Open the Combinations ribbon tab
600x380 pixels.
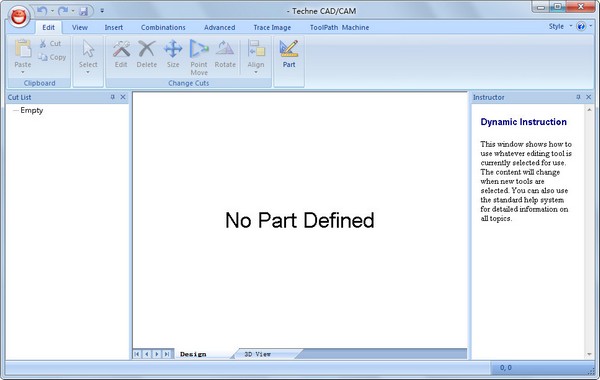pos(163,28)
